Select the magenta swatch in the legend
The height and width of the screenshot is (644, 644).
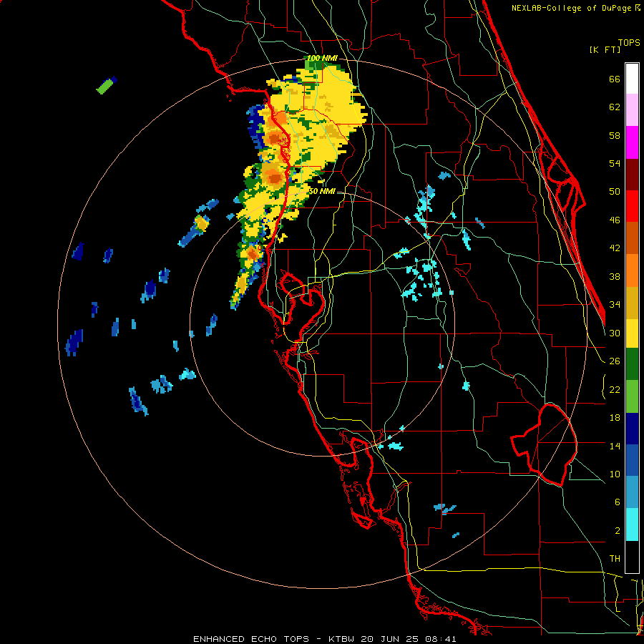pyautogui.click(x=632, y=142)
